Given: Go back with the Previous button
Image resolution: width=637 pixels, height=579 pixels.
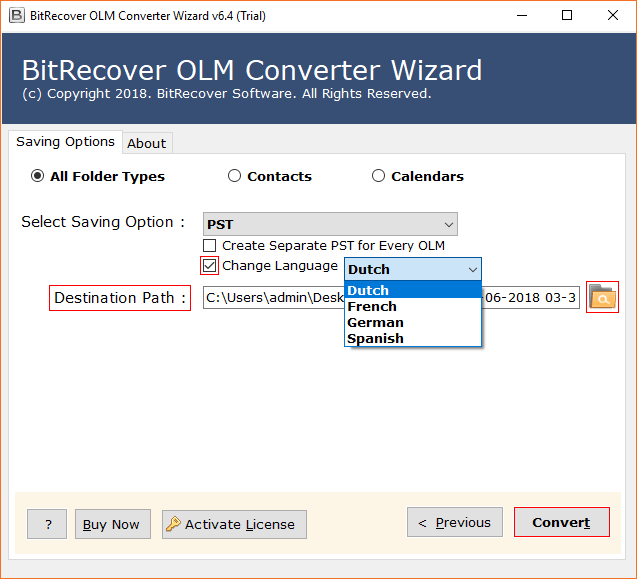Looking at the screenshot, I should pos(455,522).
